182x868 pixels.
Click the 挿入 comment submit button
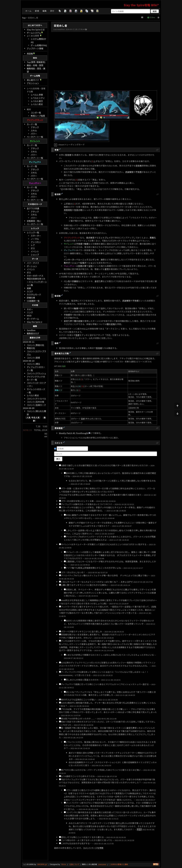click(58, 459)
